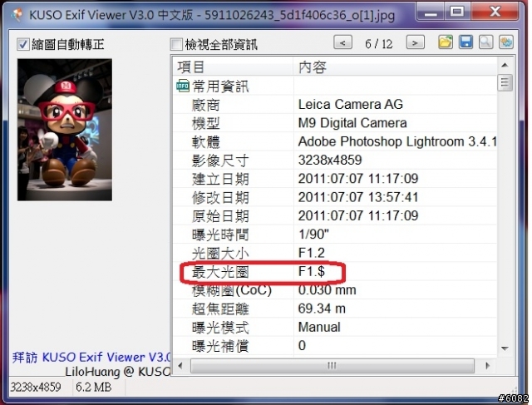The width and height of the screenshot is (532, 405).
Task: Open settings gear icon in toolbar
Action: (x=506, y=42)
